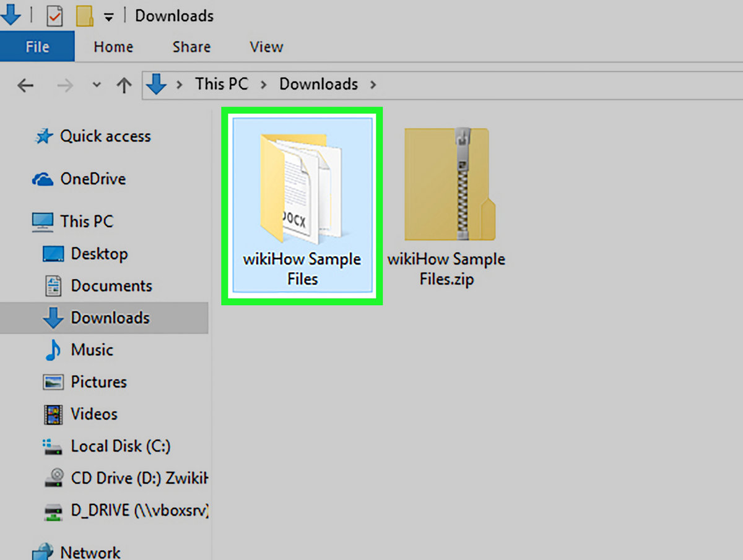
Task: Select This PC in the sidebar
Action: coord(87,222)
